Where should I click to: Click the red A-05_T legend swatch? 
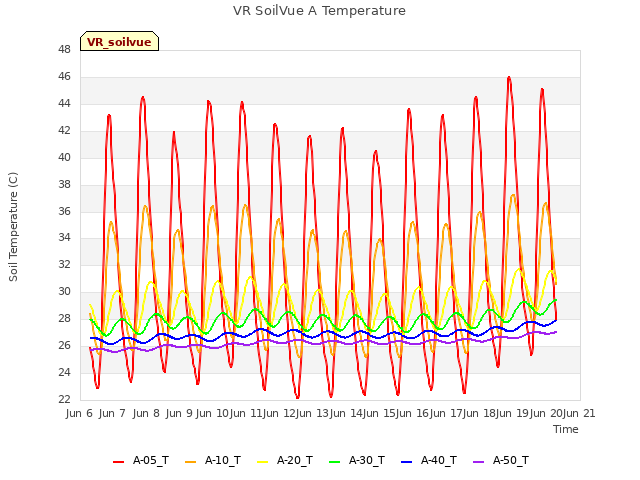pyautogui.click(x=118, y=462)
